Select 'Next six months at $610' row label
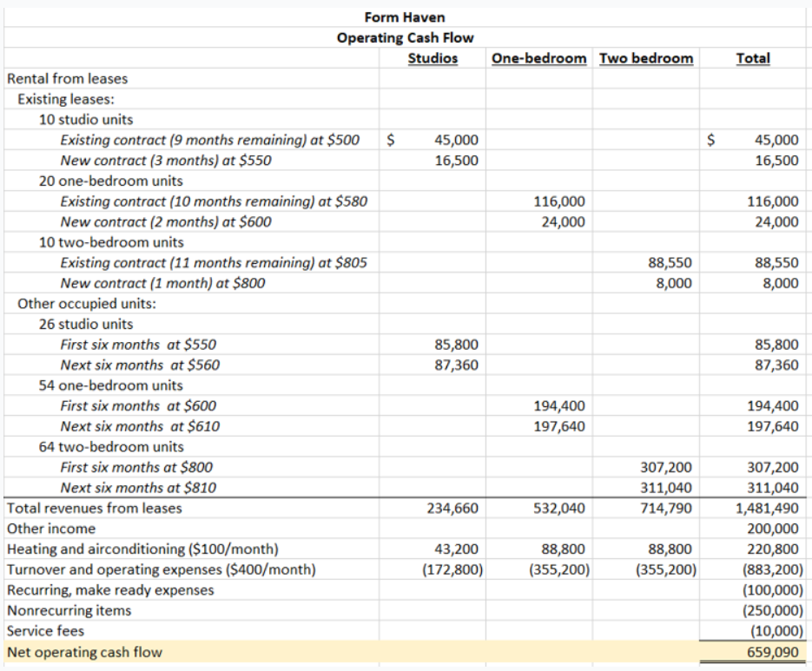Image resolution: width=812 pixels, height=671 pixels. [140, 426]
